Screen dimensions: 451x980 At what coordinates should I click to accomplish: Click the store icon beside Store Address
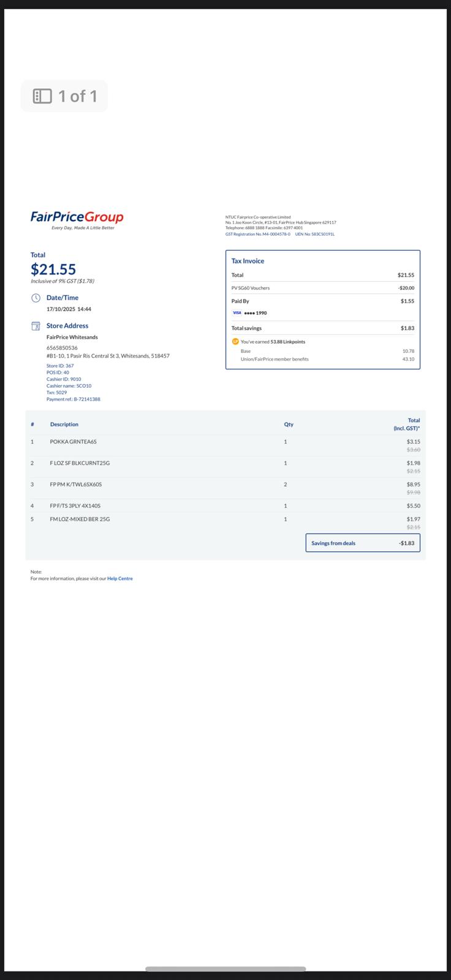tap(36, 326)
